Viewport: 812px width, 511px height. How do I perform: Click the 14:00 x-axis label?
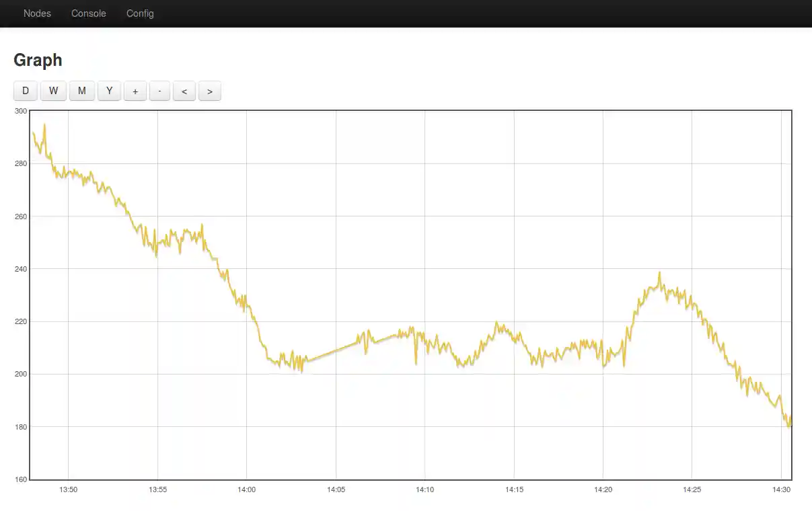[x=246, y=489]
